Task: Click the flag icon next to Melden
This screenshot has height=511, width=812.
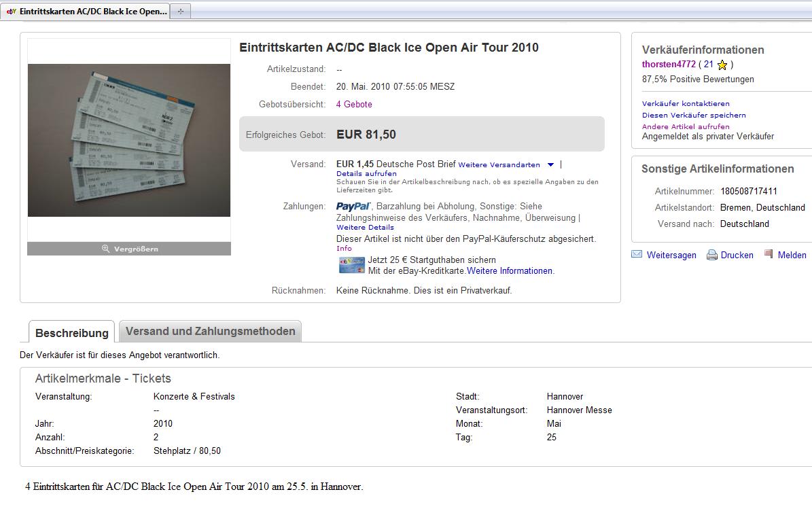Action: click(x=769, y=254)
